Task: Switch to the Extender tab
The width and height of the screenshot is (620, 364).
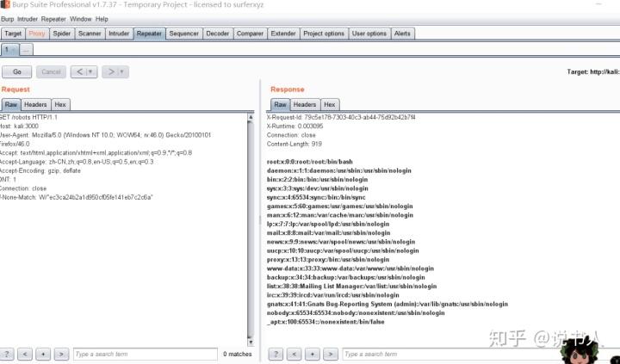Action: pos(283,34)
